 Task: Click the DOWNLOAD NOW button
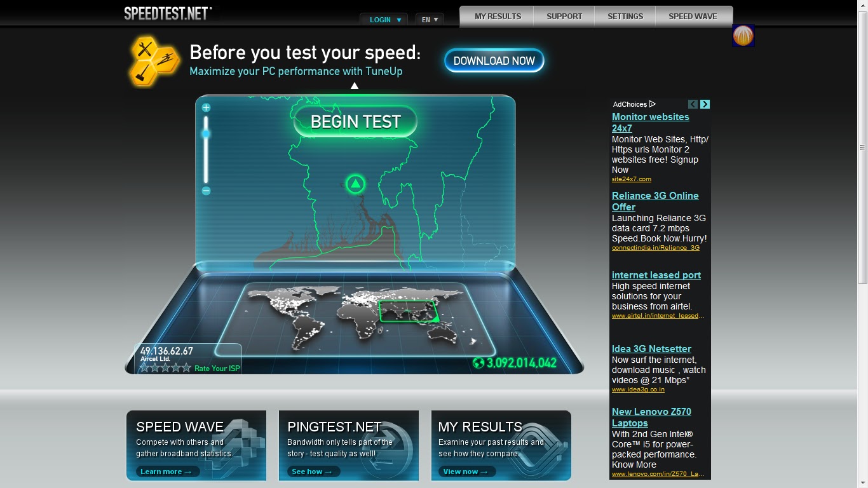point(494,61)
